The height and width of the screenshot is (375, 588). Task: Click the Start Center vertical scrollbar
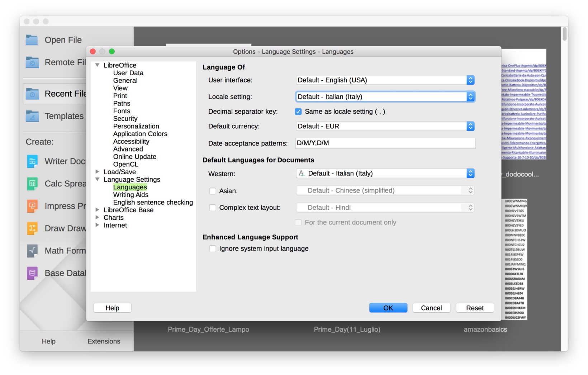coord(564,34)
